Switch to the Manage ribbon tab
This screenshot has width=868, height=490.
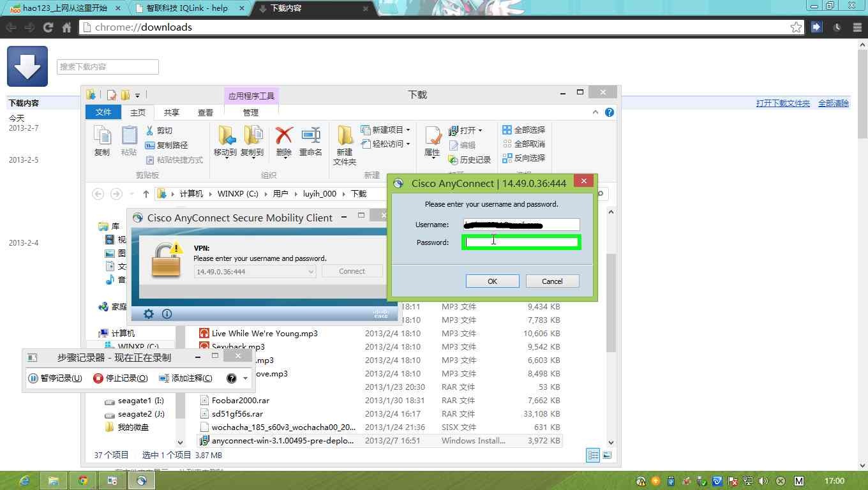tap(251, 112)
